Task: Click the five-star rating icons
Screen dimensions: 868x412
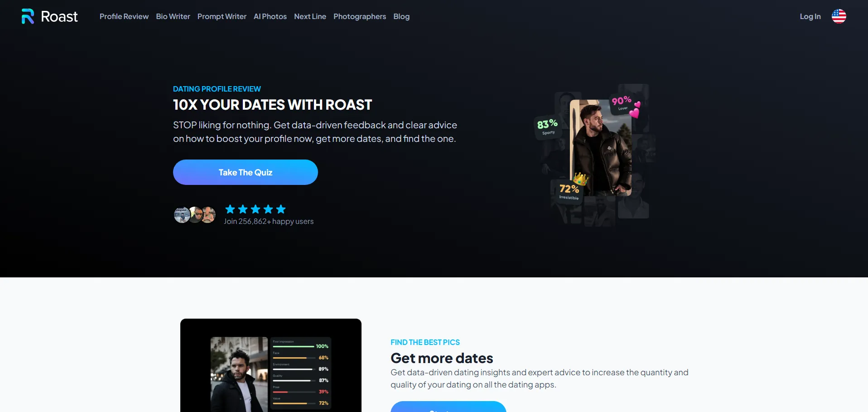Action: (x=256, y=209)
